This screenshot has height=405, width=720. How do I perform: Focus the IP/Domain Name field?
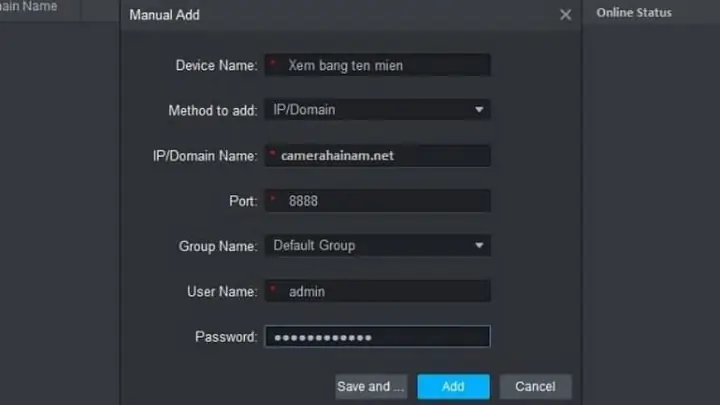[377, 156]
